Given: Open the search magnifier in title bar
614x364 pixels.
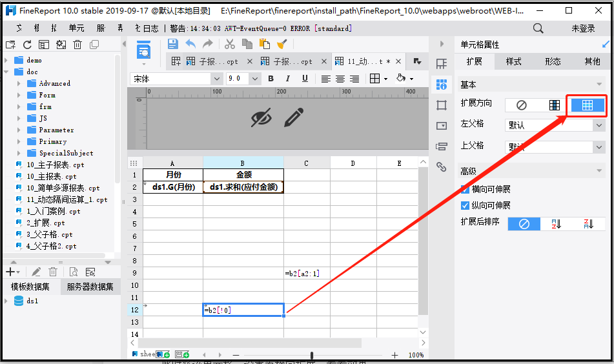Looking at the screenshot, I should pyautogui.click(x=538, y=28).
